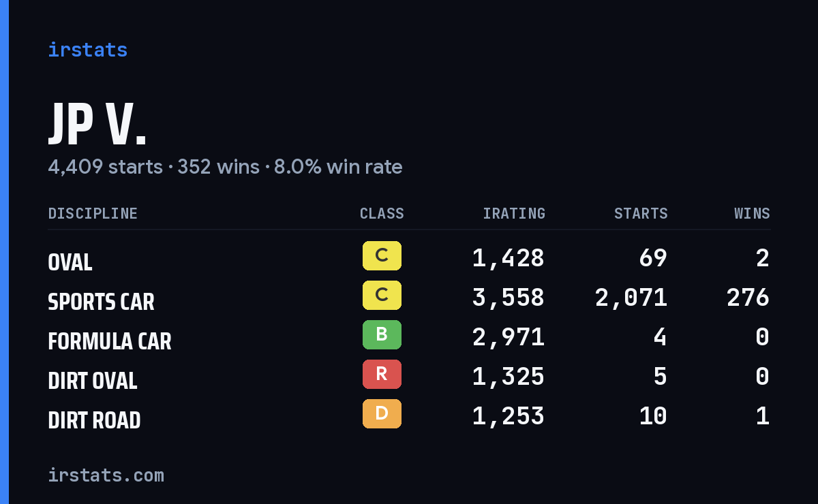Click the CLASS column header

382,214
